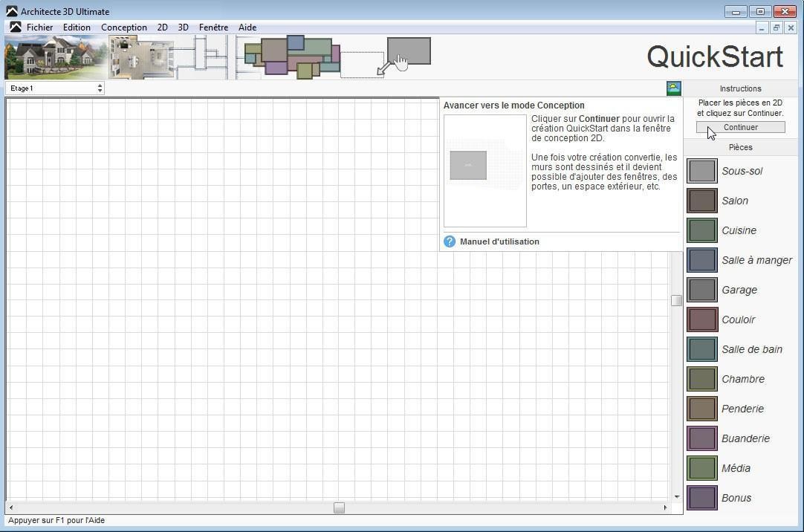Open the Aide menu
The width and height of the screenshot is (804, 532).
pos(247,27)
